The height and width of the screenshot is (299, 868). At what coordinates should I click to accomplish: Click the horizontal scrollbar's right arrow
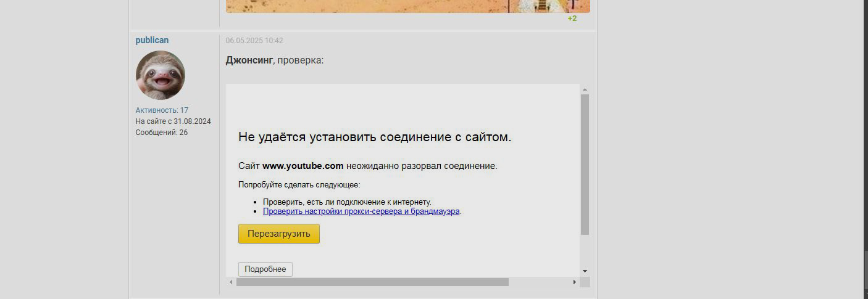574,282
